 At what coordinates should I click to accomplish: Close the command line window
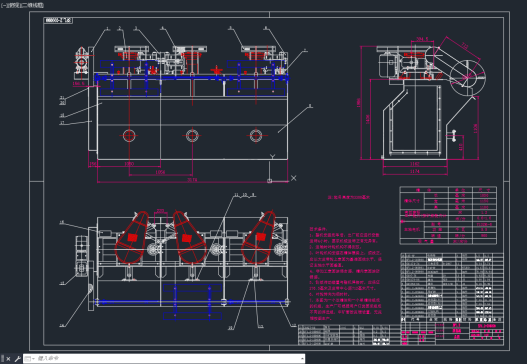(x=8, y=359)
